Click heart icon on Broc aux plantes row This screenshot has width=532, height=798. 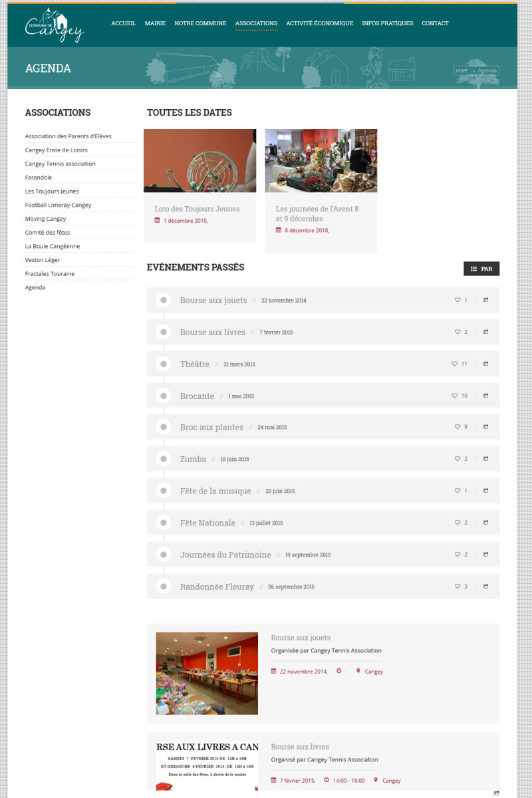tap(458, 427)
